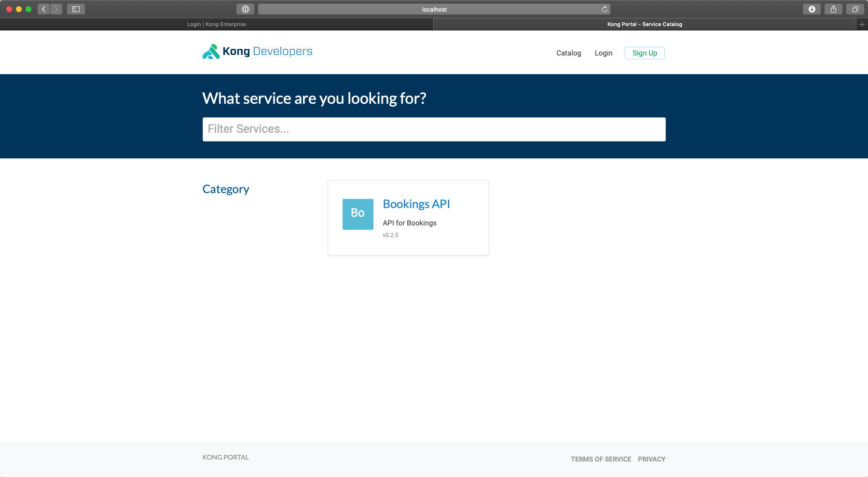Reload the page using refresh icon
Screen dimensions: 868x477
[605, 9]
